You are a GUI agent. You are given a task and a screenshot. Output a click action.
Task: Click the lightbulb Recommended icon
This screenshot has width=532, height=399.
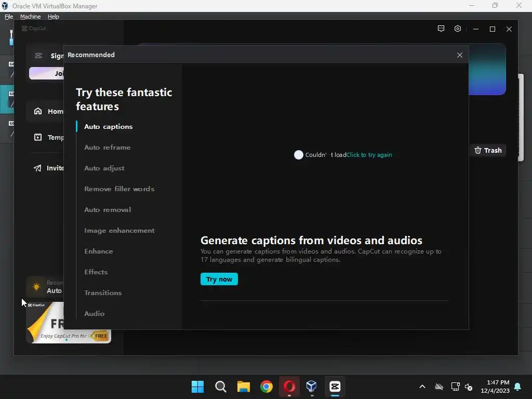pyautogui.click(x=36, y=287)
